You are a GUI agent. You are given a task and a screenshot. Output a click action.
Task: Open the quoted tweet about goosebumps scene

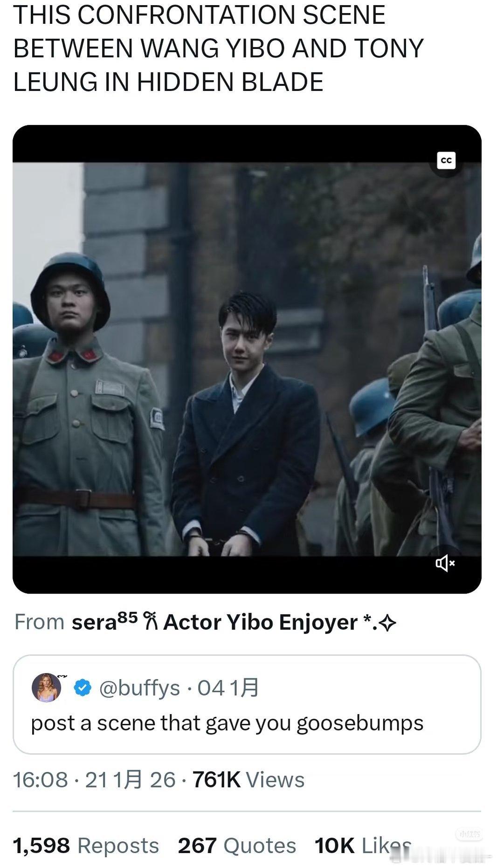[x=247, y=704]
